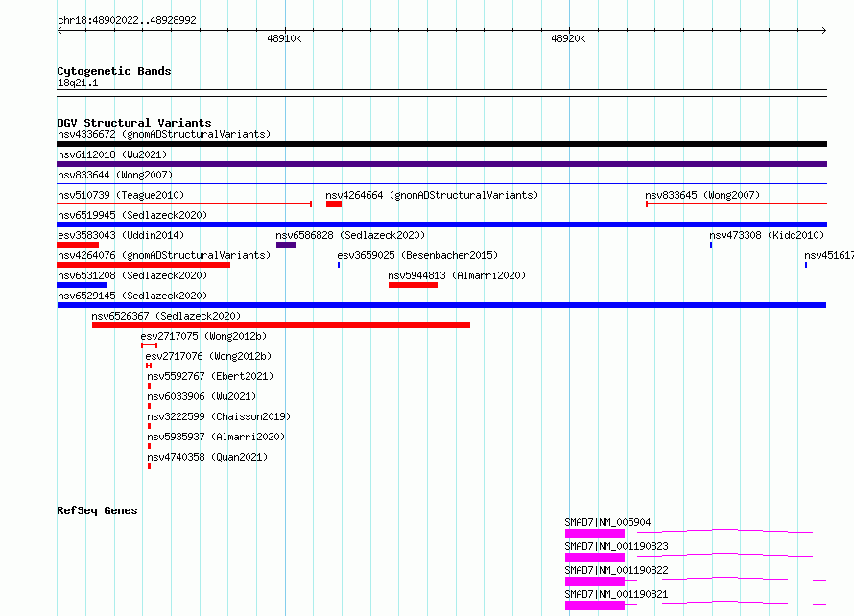Open nsv510739 (Teague2010) variant label
854x616 pixels.
coord(121,195)
